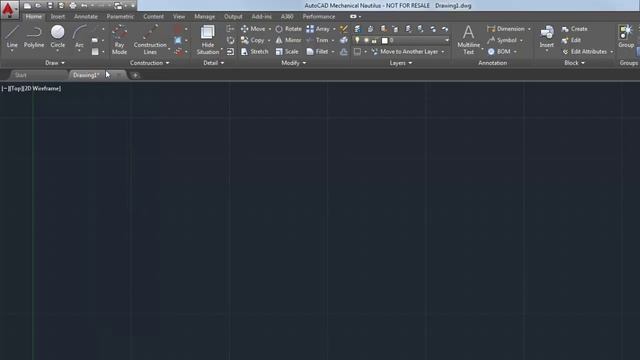The width and height of the screenshot is (640, 360).
Task: Click the BOM tool
Action: point(499,52)
